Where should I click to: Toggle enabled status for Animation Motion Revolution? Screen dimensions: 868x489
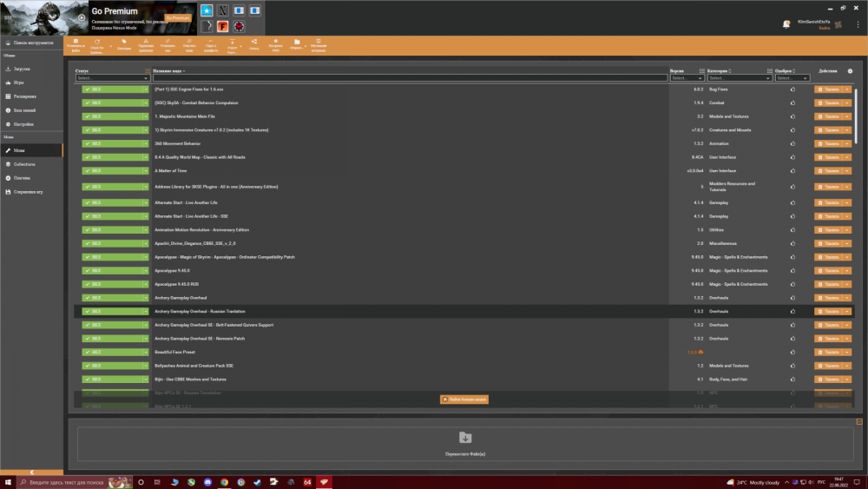click(112, 230)
